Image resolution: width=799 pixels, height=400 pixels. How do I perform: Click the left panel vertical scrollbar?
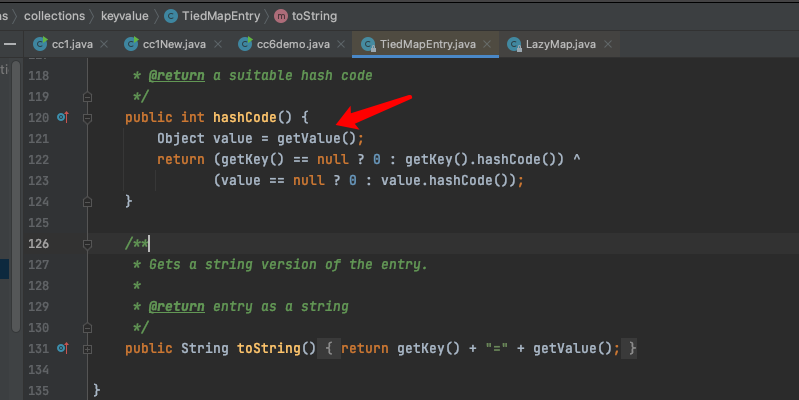click(16, 197)
